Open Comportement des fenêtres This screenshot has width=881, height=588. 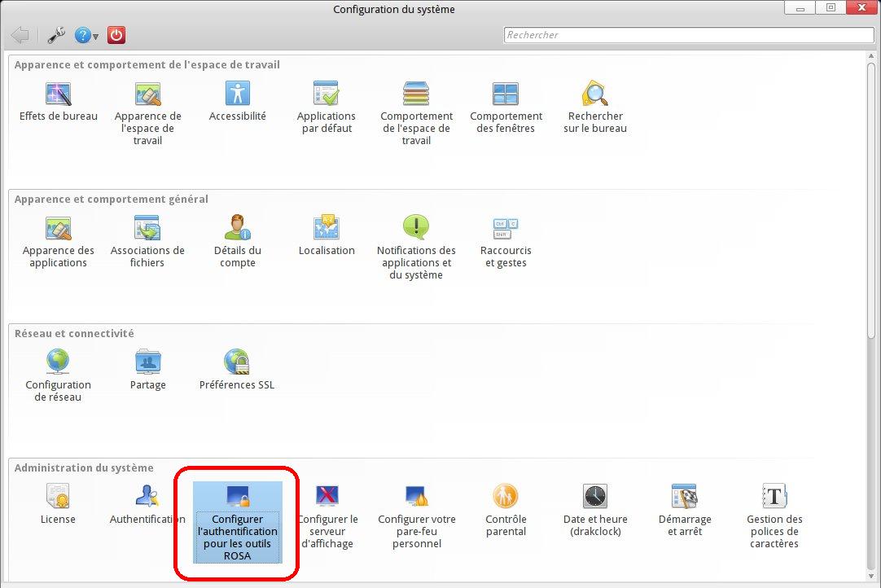[x=506, y=108]
